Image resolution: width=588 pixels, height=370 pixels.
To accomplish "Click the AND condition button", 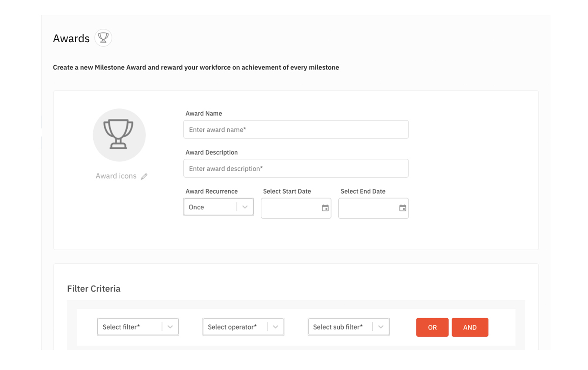I will pos(470,327).
